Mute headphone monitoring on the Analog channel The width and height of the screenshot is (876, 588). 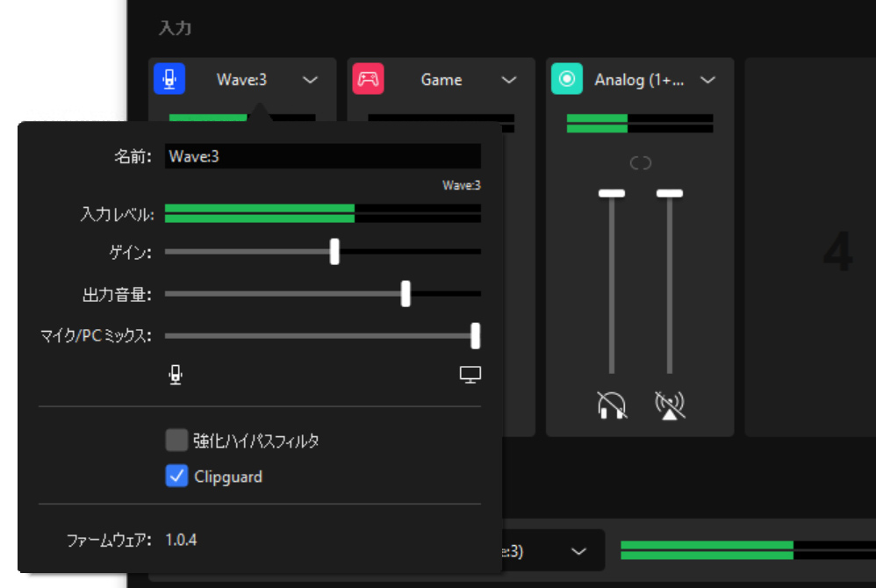(611, 405)
